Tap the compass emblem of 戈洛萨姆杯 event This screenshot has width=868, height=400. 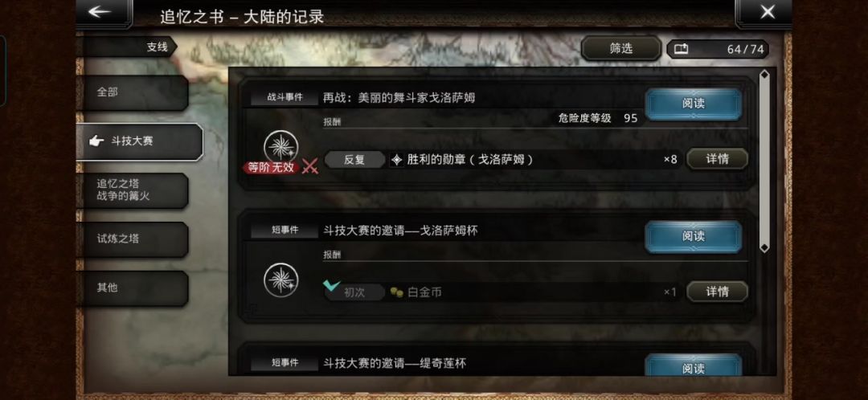coord(281,280)
